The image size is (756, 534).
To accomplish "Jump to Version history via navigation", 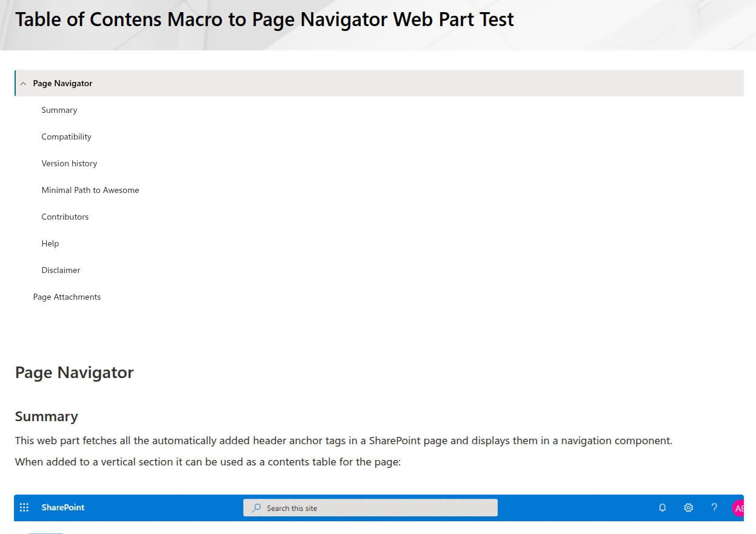I will coord(69,163).
